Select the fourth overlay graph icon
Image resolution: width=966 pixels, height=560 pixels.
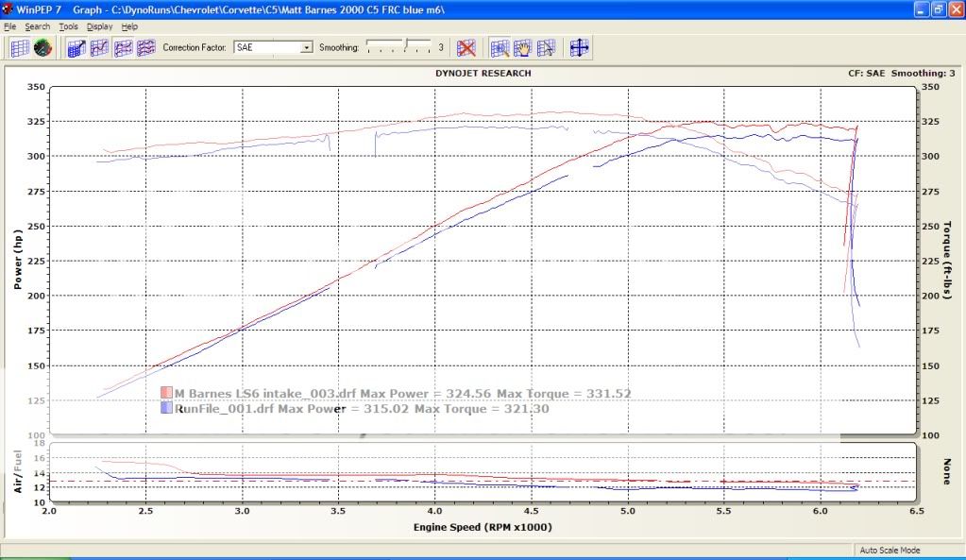(x=144, y=47)
